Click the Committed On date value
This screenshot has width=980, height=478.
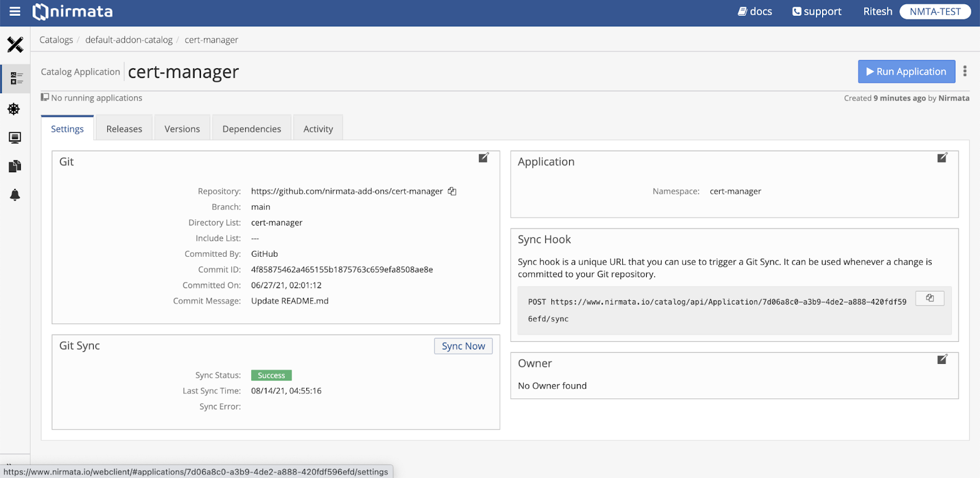click(286, 285)
